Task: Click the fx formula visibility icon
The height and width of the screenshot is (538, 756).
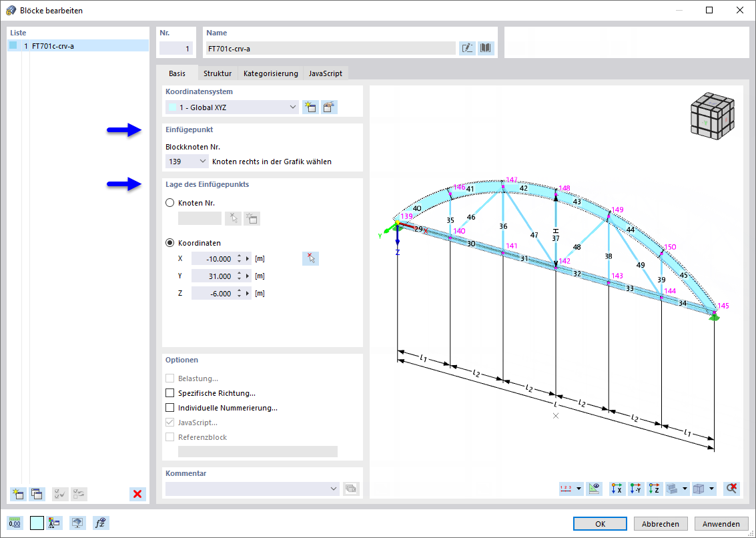Action: point(101,523)
